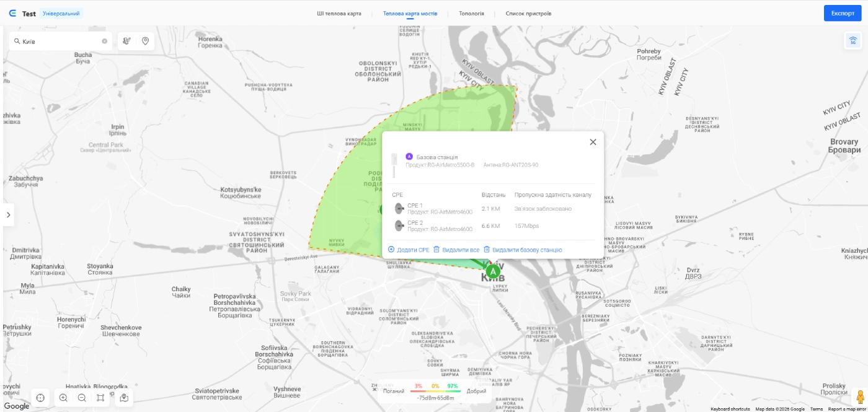Click the CPE 1 dish icon
The width and height of the screenshot is (868, 412).
pos(399,209)
